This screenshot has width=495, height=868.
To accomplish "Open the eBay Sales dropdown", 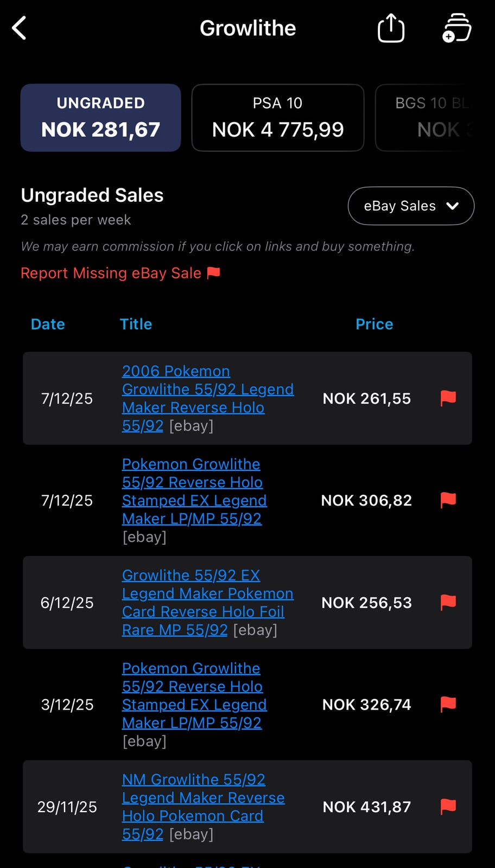I will coord(411,206).
